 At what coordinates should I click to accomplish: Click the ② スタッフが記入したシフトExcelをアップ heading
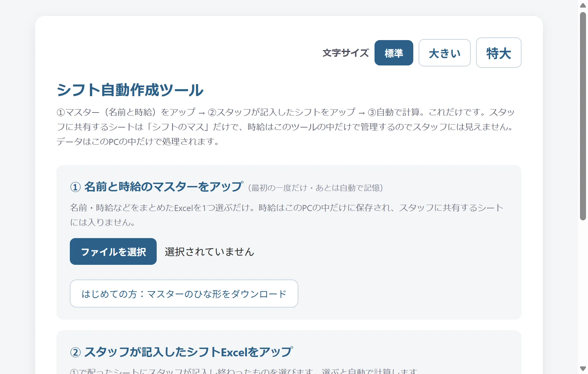pyautogui.click(x=181, y=352)
